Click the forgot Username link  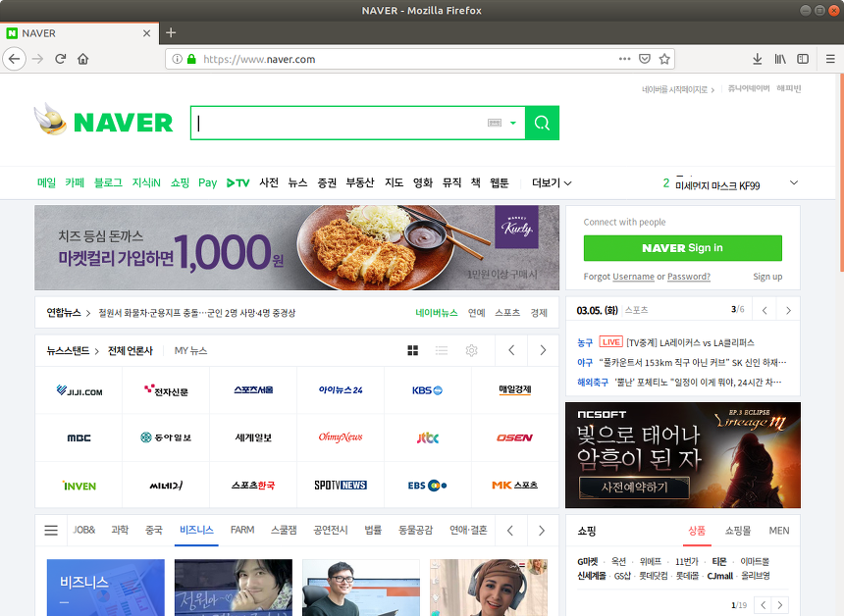pyautogui.click(x=634, y=277)
